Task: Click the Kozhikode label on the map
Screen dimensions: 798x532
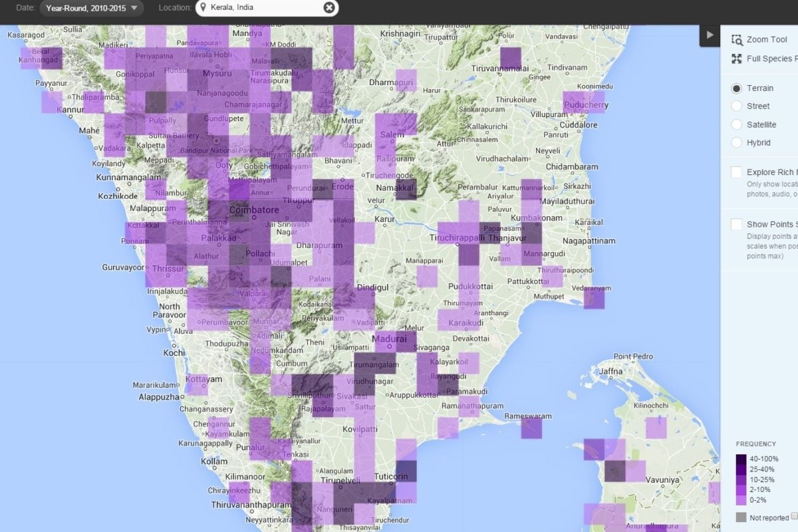Action: point(118,196)
